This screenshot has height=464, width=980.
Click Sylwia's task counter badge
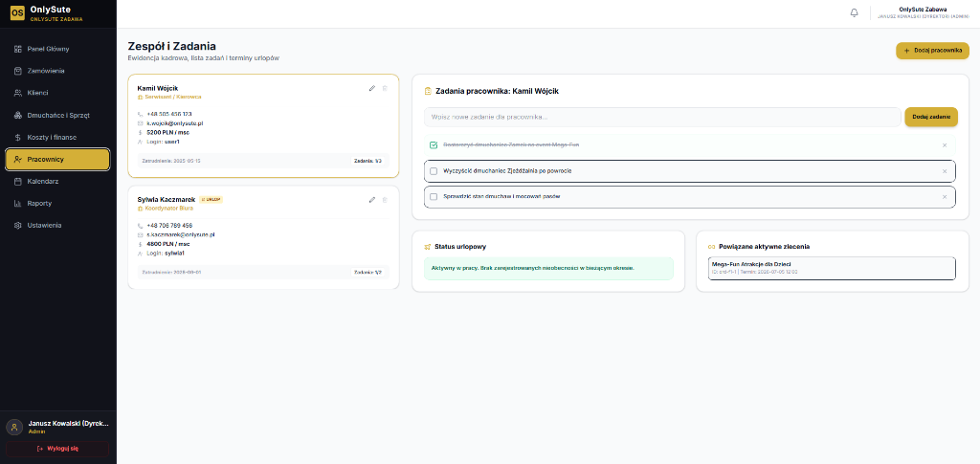tap(367, 273)
